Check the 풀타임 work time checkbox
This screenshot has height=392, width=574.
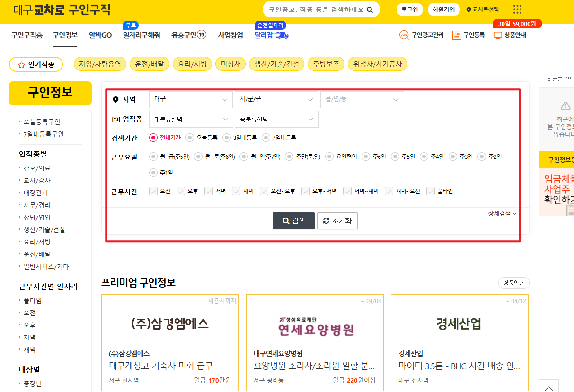[431, 191]
